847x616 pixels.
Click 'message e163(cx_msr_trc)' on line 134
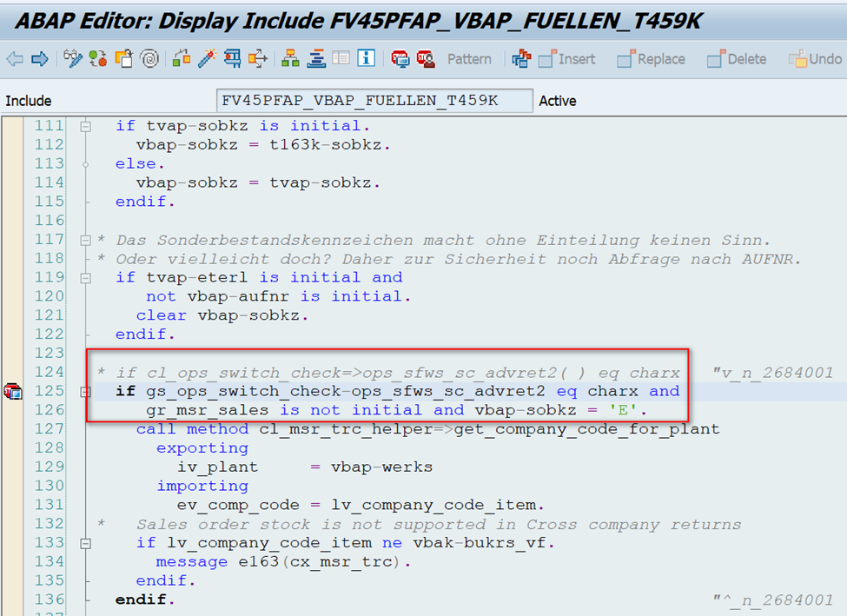pyautogui.click(x=278, y=562)
